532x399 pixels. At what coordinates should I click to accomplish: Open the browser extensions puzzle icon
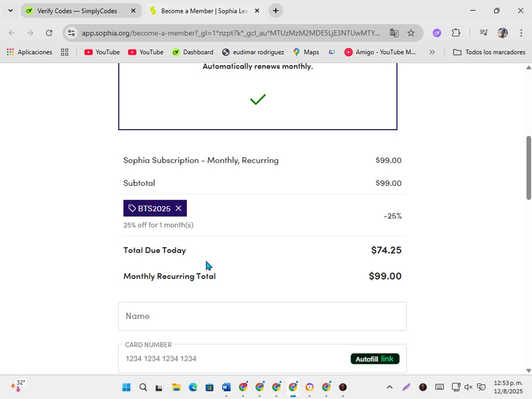point(456,33)
